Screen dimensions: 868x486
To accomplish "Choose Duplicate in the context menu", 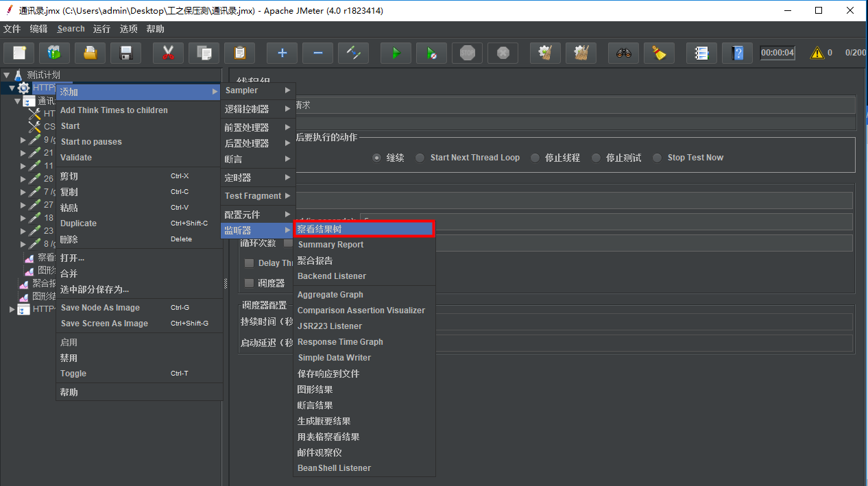I will point(139,223).
